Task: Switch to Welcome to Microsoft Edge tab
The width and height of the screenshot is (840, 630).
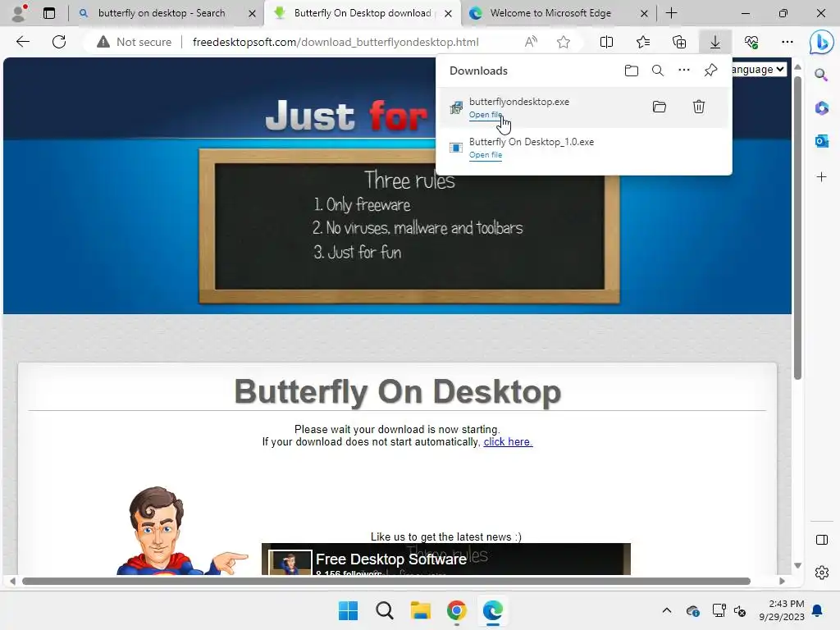Action: point(550,13)
